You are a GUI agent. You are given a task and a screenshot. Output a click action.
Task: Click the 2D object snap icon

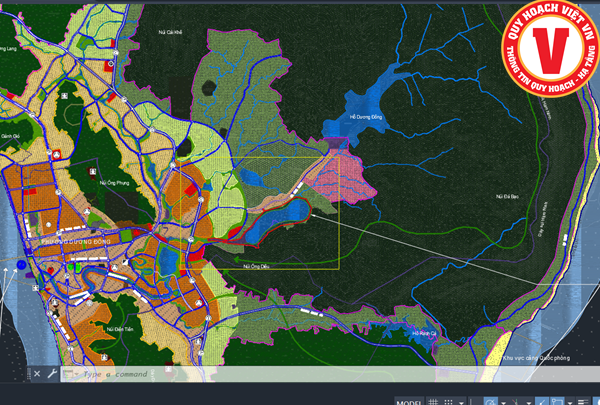tap(557, 402)
